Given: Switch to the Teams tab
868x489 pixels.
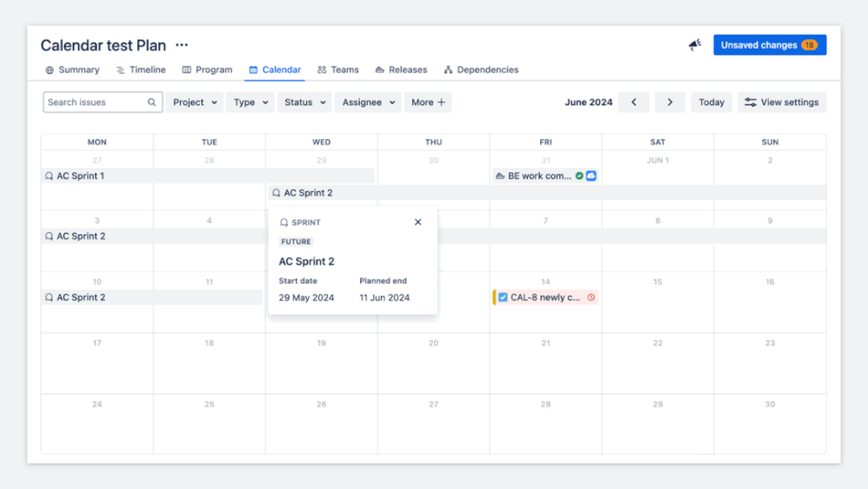Looking at the screenshot, I should 338,70.
